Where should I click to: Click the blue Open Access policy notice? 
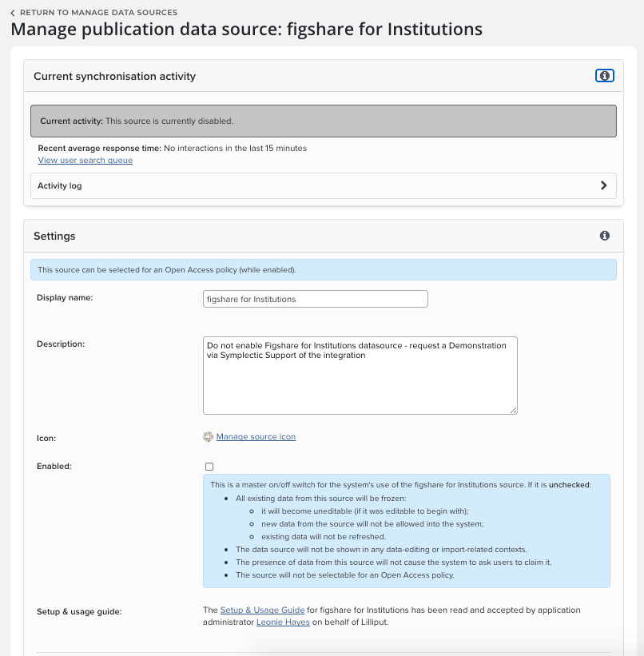click(323, 270)
